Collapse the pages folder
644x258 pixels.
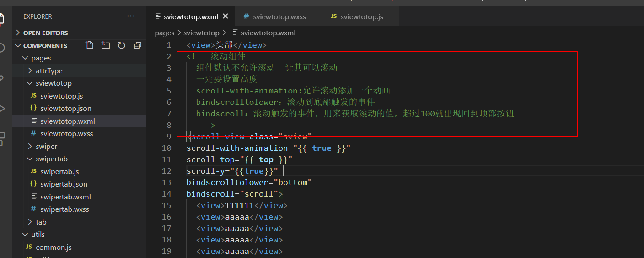(x=26, y=58)
